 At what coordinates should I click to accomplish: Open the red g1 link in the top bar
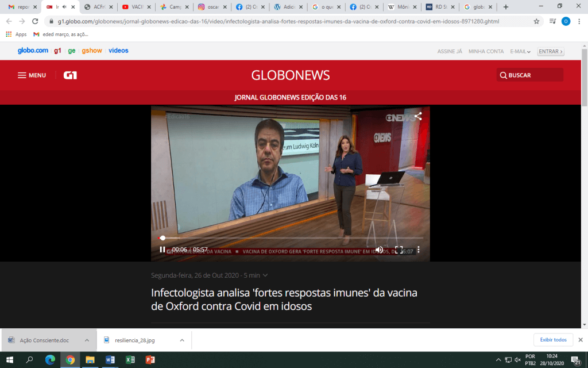[x=57, y=51]
